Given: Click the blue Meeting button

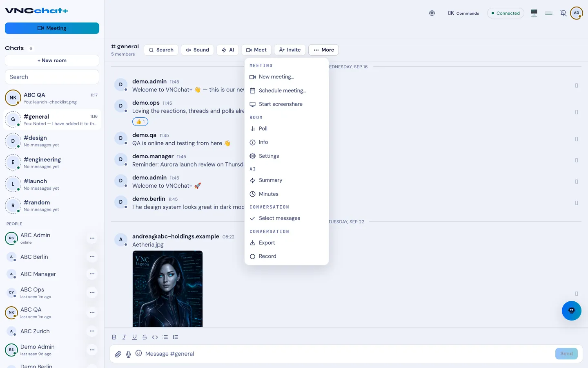Looking at the screenshot, I should (x=52, y=28).
